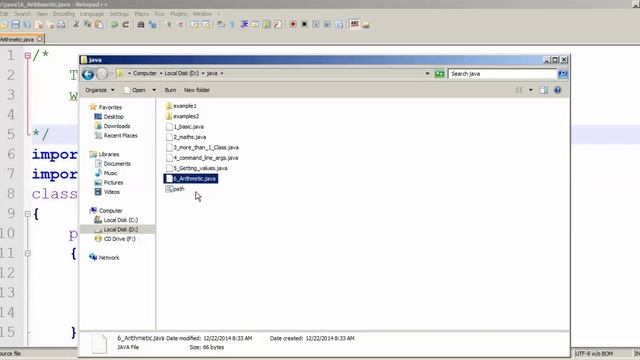
Task: Collapse class fold marker at line 9
Action: (x=28, y=213)
